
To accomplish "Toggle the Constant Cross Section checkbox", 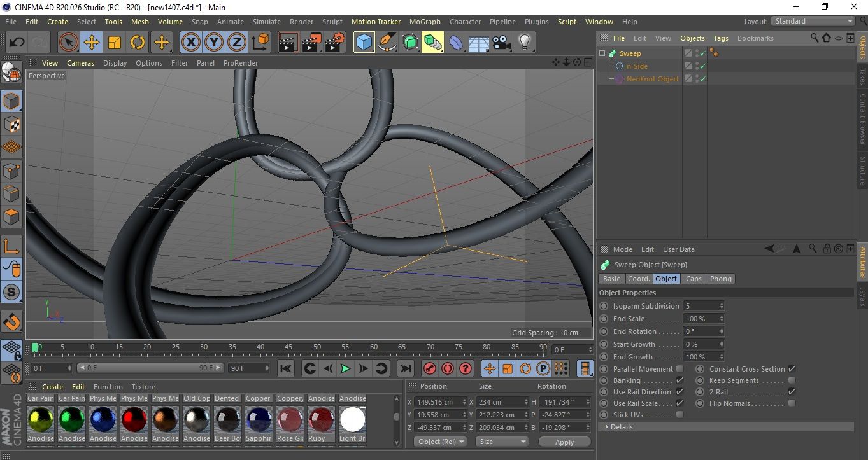I will (792, 369).
